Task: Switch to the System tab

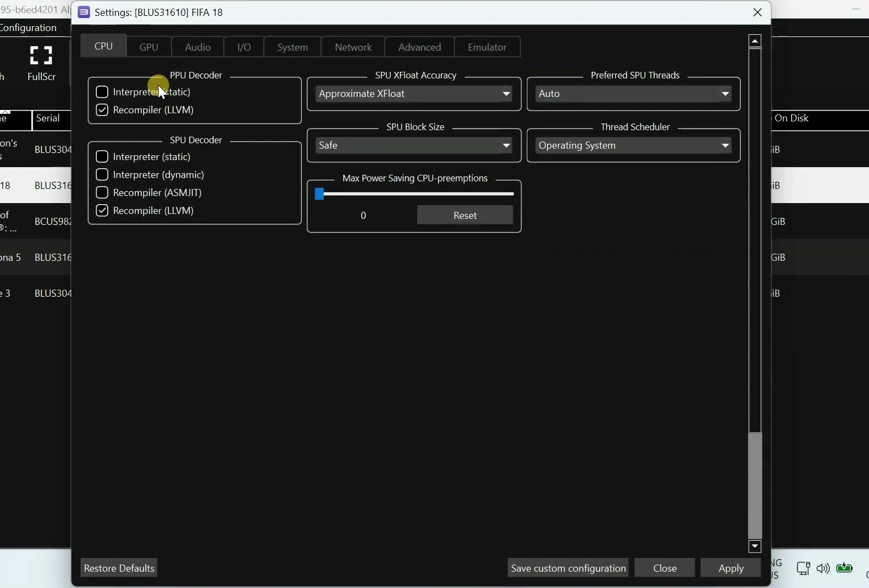Action: click(293, 47)
